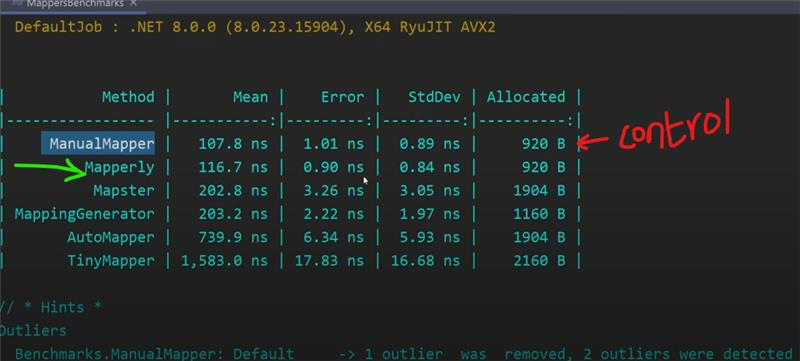Click the // * Hints * comment line
This screenshot has width=800, height=361.
click(x=50, y=307)
